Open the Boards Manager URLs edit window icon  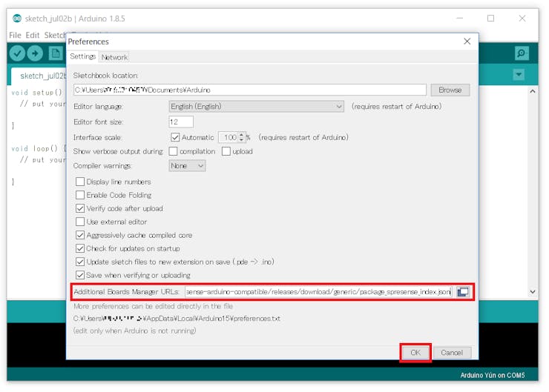[x=462, y=292]
